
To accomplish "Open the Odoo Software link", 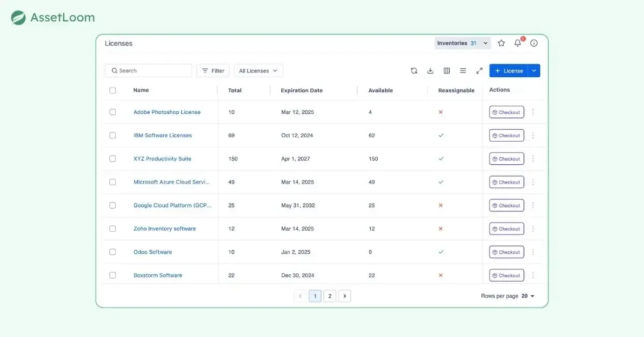I will pos(152,252).
